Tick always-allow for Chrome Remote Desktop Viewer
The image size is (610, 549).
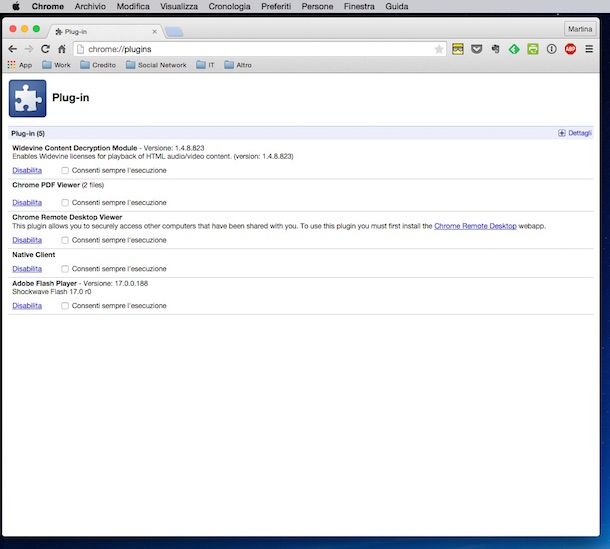point(65,240)
